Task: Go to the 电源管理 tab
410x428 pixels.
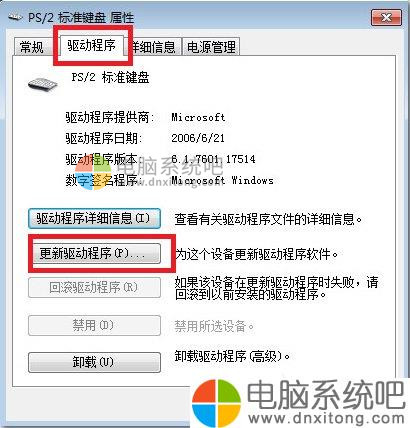Action: pyautogui.click(x=211, y=47)
